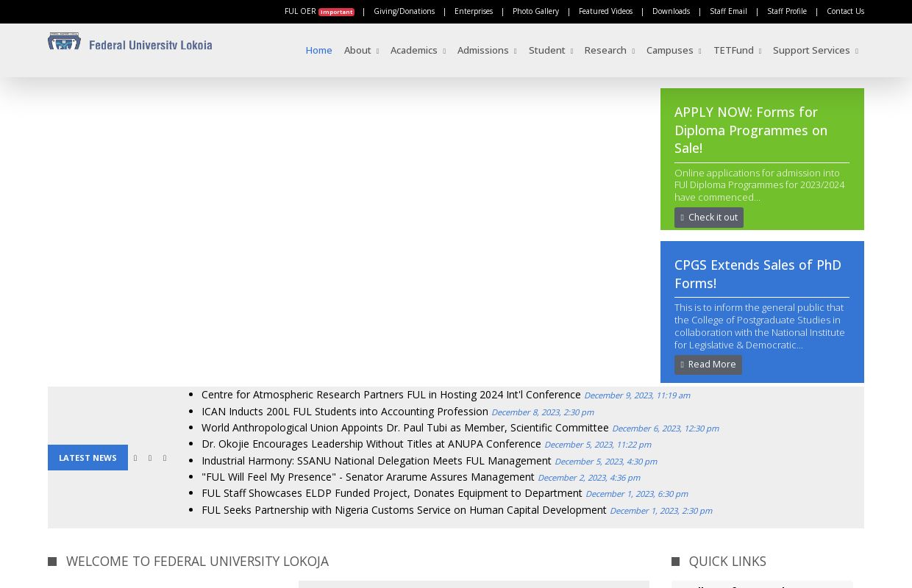Click date December 2, 2023, 4:36 pm
Image resolution: width=912 pixels, height=588 pixels.
click(x=589, y=478)
